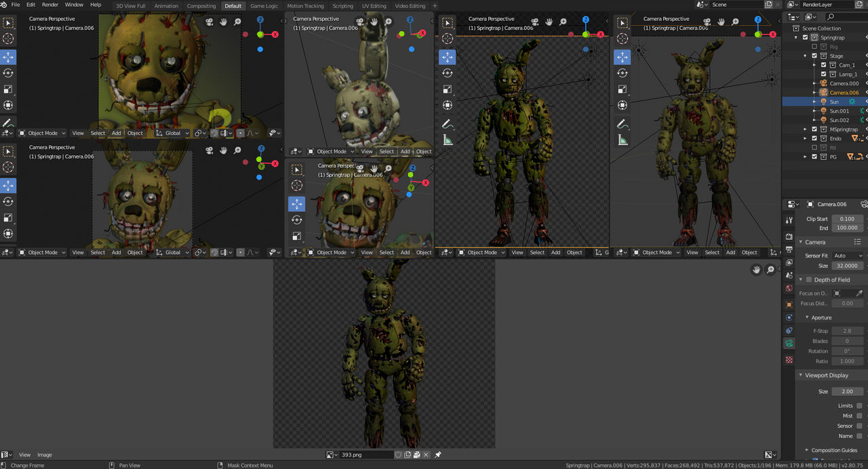Open the Object properties tab
The width and height of the screenshot is (868, 469).
pos(789,304)
